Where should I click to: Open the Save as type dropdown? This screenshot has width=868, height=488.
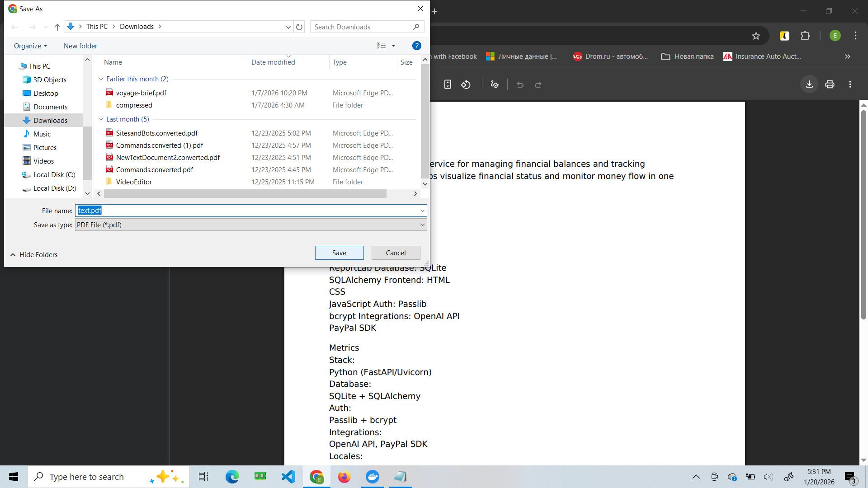(422, 225)
